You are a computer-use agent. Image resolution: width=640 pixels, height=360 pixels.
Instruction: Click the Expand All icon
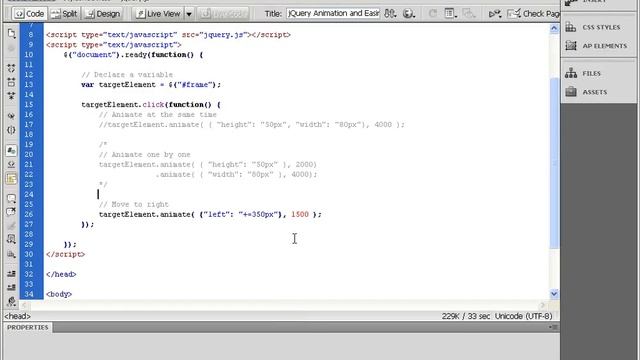11,96
